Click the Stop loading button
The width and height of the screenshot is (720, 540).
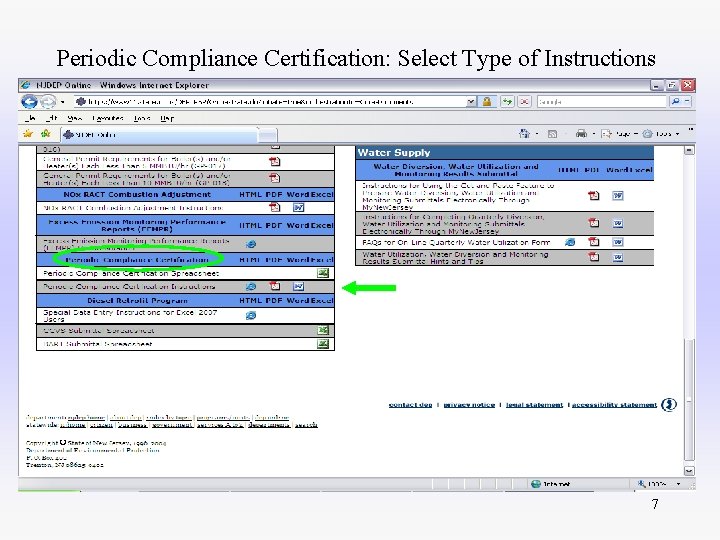pyautogui.click(x=524, y=101)
